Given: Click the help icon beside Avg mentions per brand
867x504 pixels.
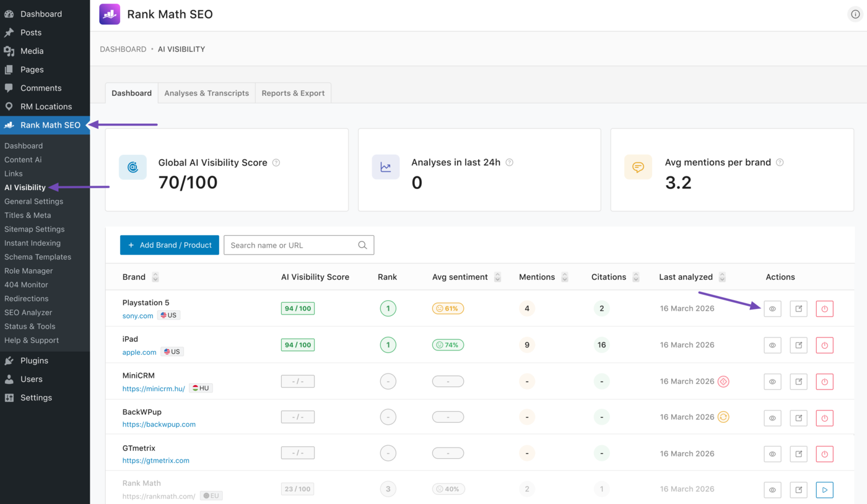Looking at the screenshot, I should pyautogui.click(x=780, y=163).
